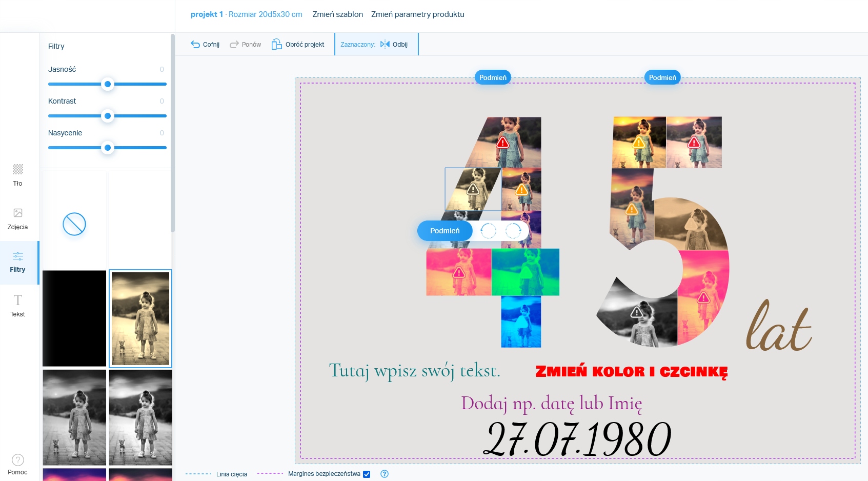Screen dimensions: 868x481
Task: Open safety margin help question icon
Action: click(x=385, y=474)
